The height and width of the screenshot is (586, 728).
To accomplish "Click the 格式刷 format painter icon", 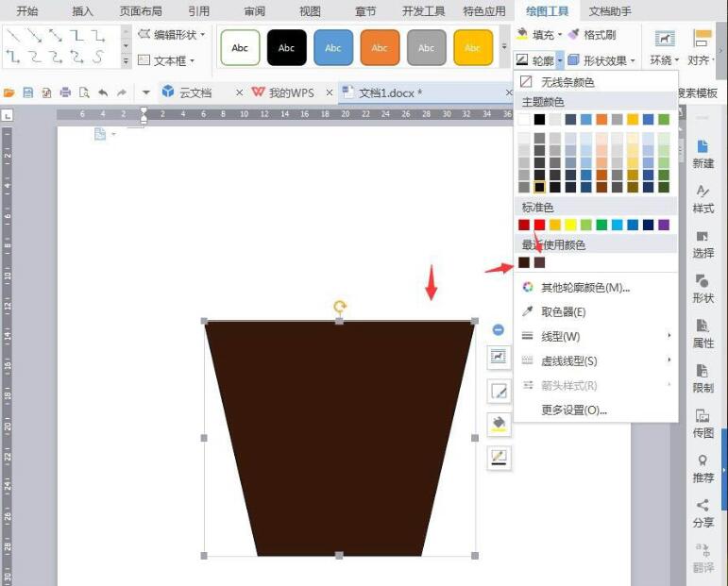I will pyautogui.click(x=573, y=35).
